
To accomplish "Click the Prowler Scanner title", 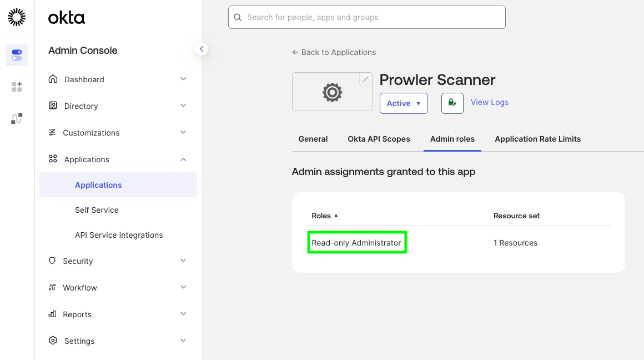I will point(437,80).
